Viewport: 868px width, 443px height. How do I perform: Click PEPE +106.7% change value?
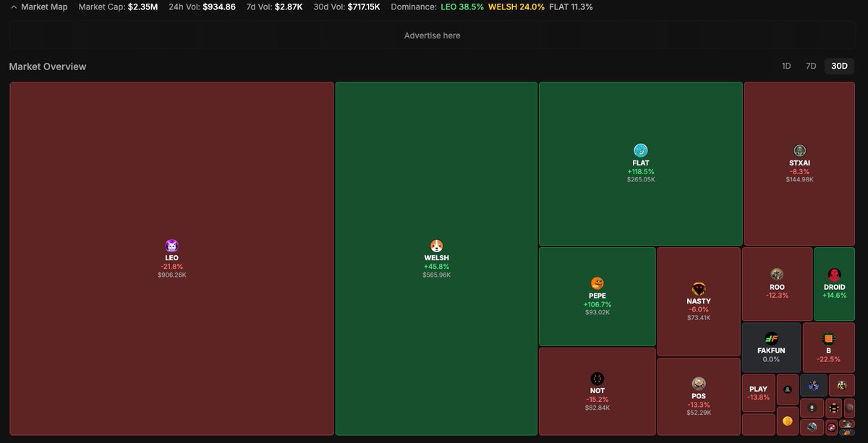click(x=597, y=304)
